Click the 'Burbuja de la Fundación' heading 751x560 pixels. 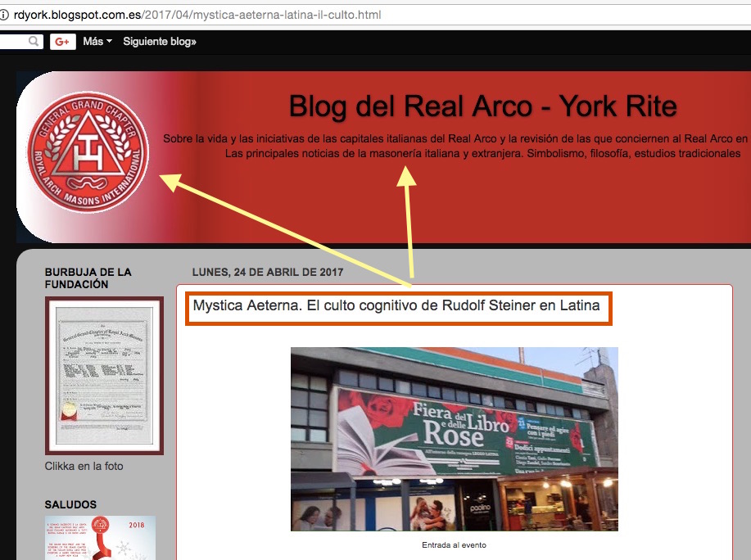coord(88,278)
